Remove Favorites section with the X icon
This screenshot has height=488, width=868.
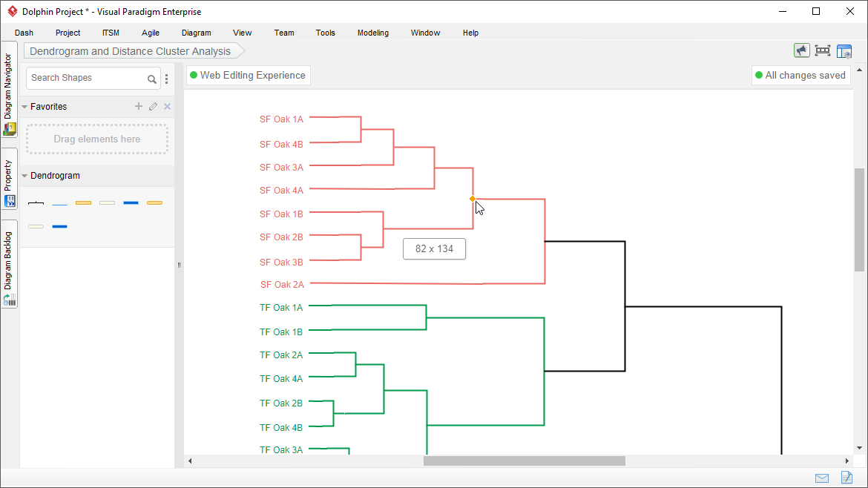(167, 106)
